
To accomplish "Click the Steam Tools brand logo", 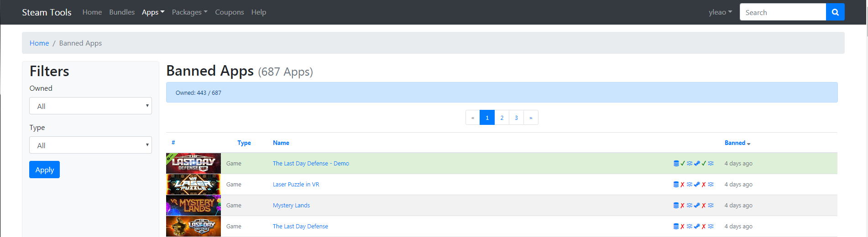I will (47, 12).
